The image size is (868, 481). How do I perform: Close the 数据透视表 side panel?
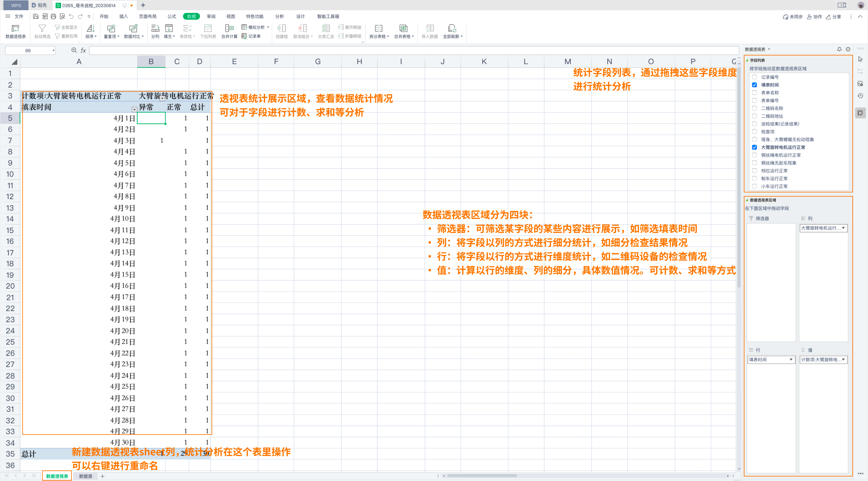[x=848, y=49]
